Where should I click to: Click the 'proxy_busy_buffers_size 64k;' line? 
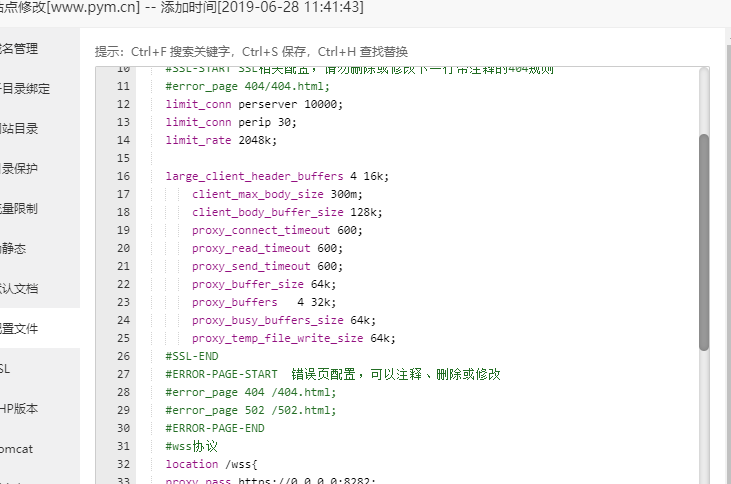click(x=284, y=320)
